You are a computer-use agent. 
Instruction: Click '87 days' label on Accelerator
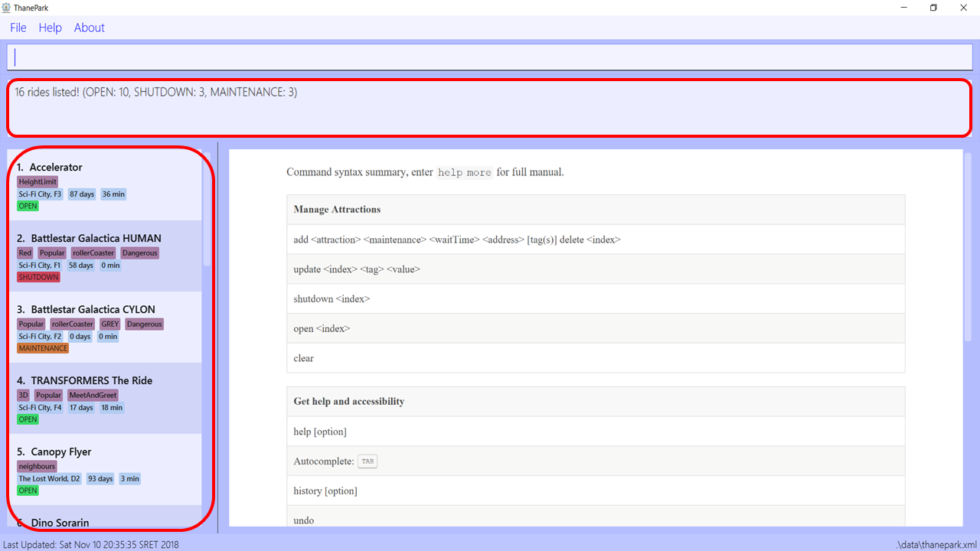click(82, 194)
